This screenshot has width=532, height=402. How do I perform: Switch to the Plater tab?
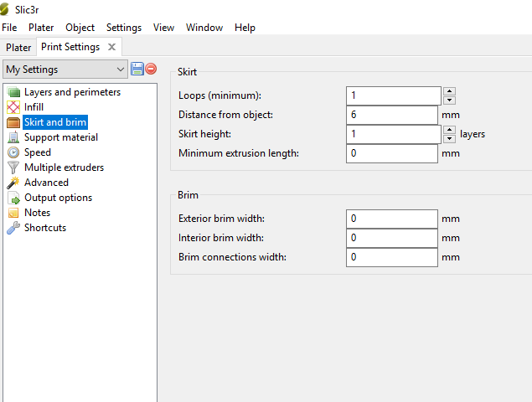[18, 48]
